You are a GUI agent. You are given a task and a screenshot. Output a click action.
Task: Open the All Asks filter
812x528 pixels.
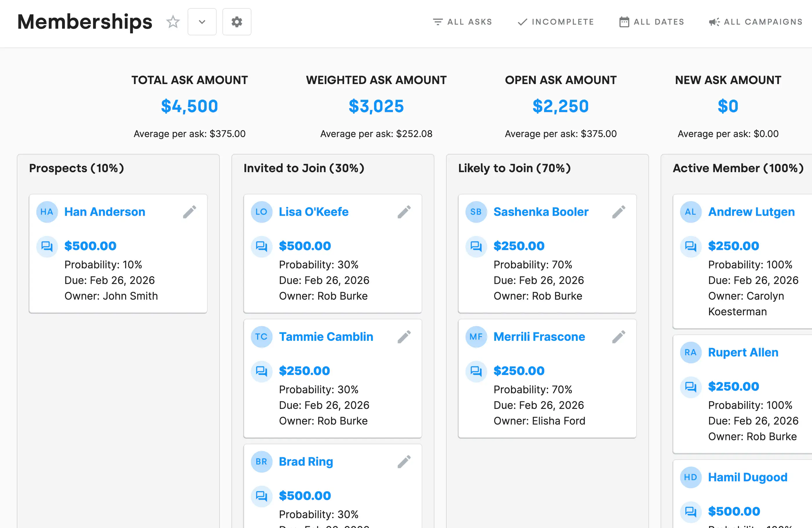462,22
